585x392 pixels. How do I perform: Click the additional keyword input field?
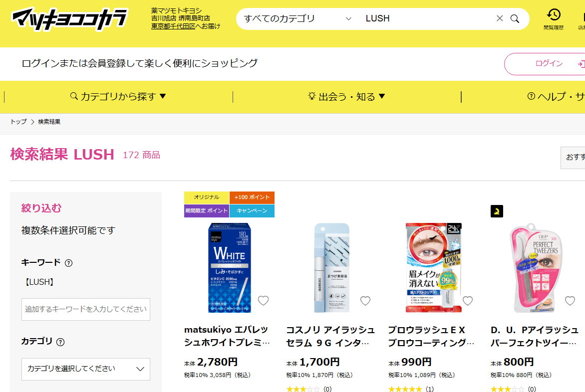86,309
